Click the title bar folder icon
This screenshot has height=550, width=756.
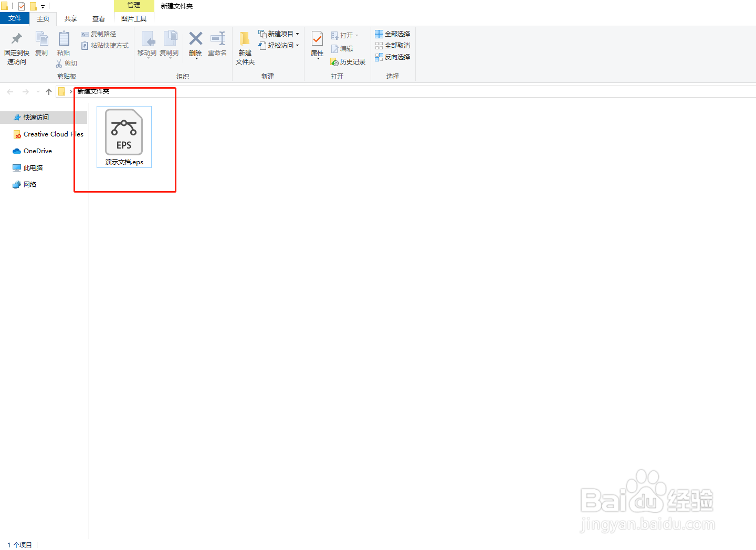click(x=4, y=6)
